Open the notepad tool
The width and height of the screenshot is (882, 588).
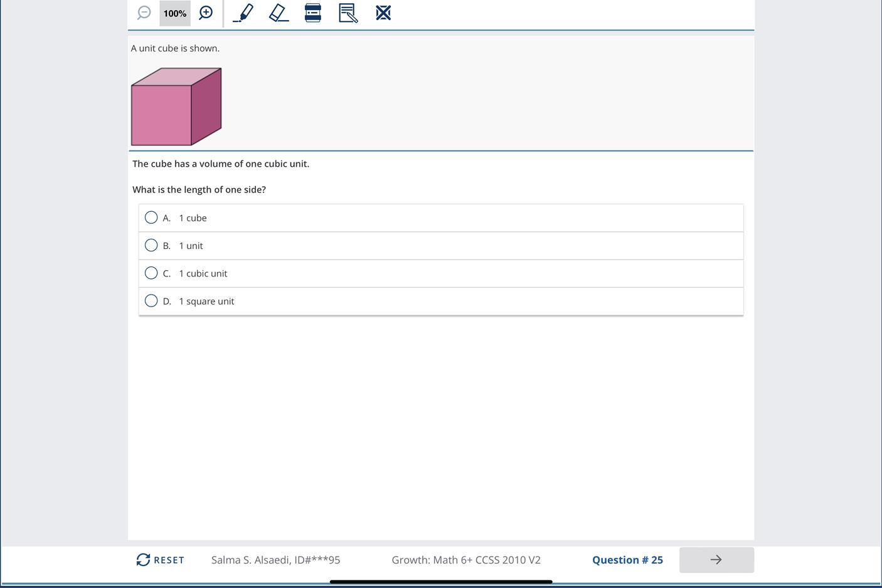(348, 13)
